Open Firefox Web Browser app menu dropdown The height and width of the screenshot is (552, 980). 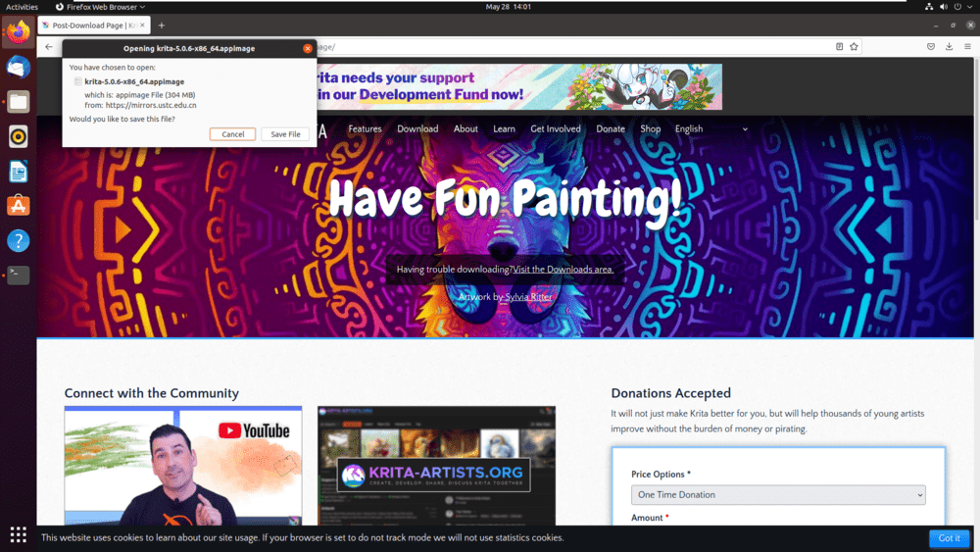point(100,7)
